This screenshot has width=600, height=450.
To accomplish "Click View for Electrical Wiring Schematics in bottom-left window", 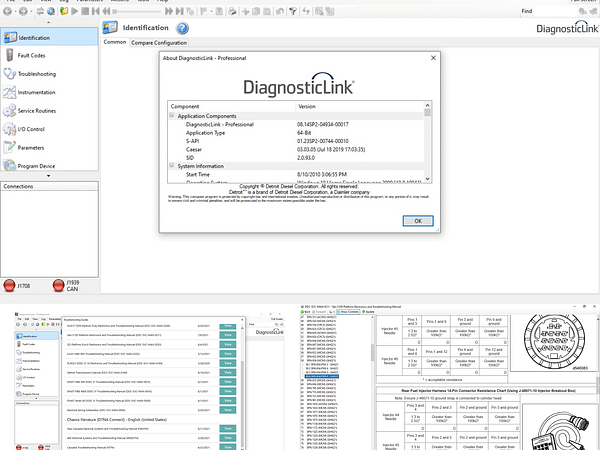I will [228, 410].
